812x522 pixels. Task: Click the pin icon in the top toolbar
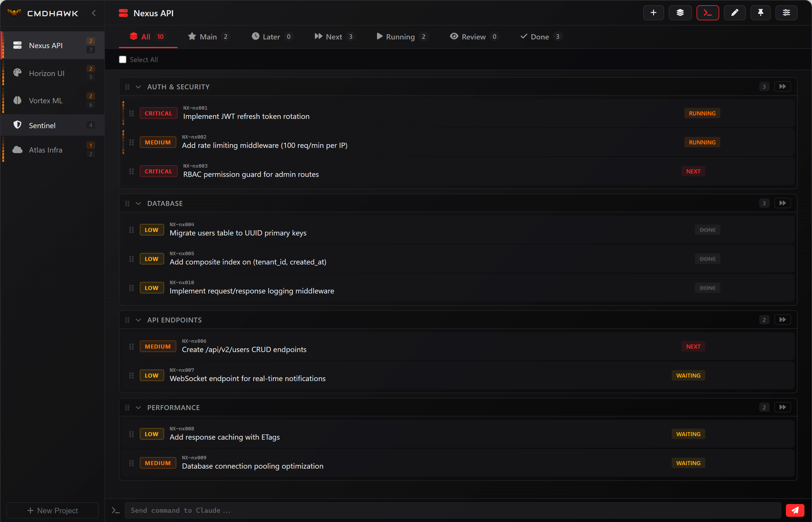pyautogui.click(x=760, y=12)
